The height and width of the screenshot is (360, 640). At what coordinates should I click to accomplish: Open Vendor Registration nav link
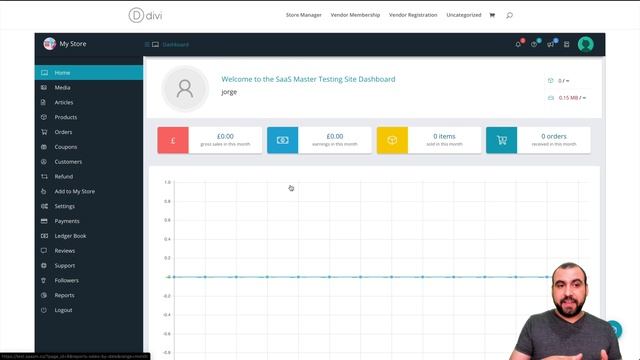tap(413, 15)
